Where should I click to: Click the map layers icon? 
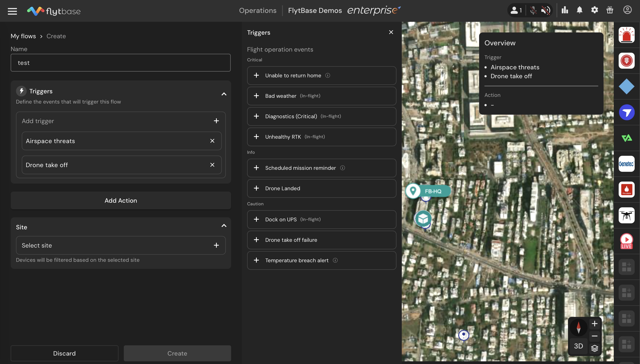point(594,348)
